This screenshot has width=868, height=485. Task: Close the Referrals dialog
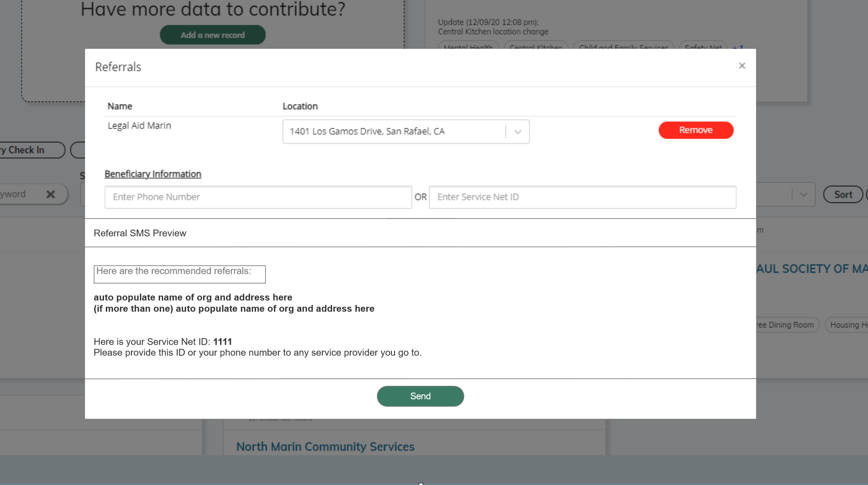(742, 66)
